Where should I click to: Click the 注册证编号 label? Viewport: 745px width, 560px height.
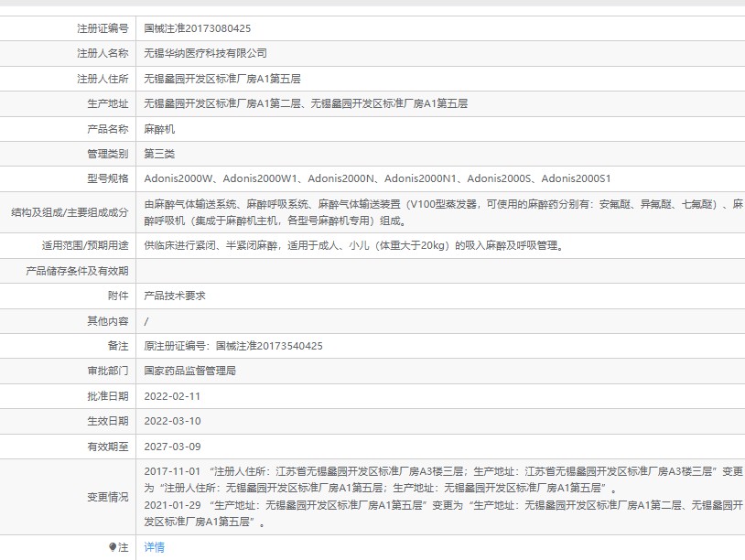tap(103, 28)
